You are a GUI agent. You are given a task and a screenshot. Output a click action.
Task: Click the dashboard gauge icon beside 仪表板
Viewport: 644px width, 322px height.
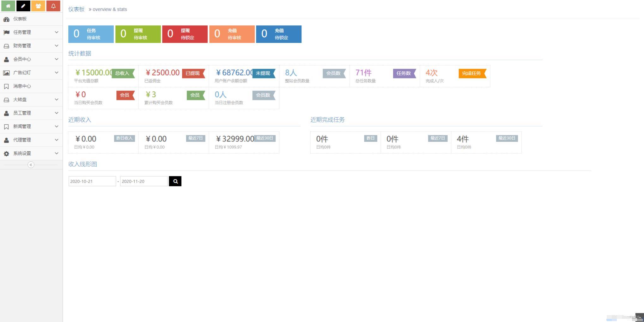click(6, 19)
